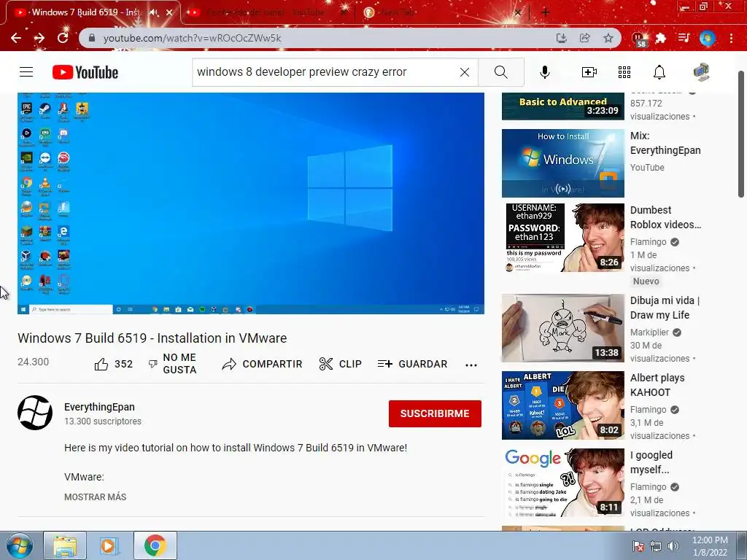Click the I googled myself... title
The width and height of the screenshot is (747, 560).
point(651,462)
